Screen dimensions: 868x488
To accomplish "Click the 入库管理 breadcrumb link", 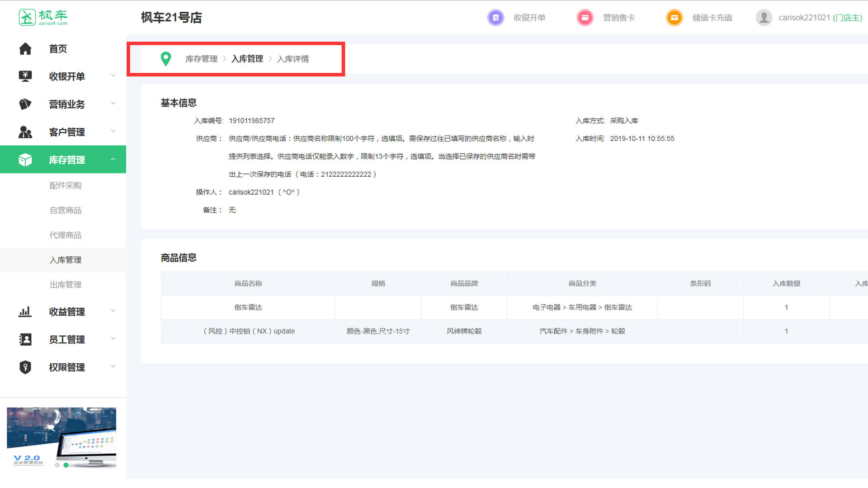I will [247, 59].
